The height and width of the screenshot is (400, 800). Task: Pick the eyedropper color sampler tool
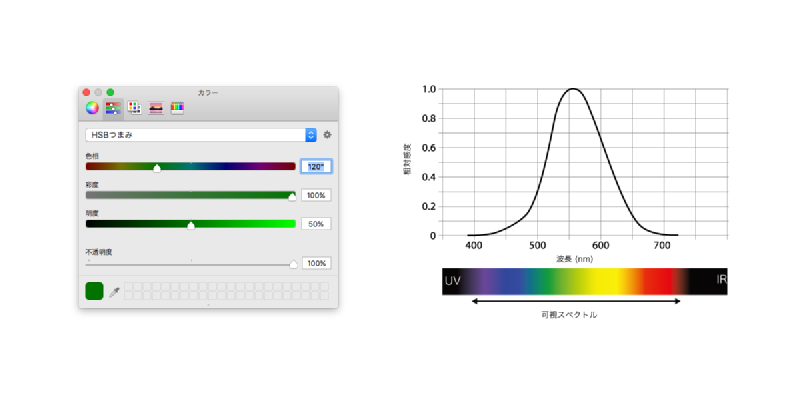click(x=114, y=292)
